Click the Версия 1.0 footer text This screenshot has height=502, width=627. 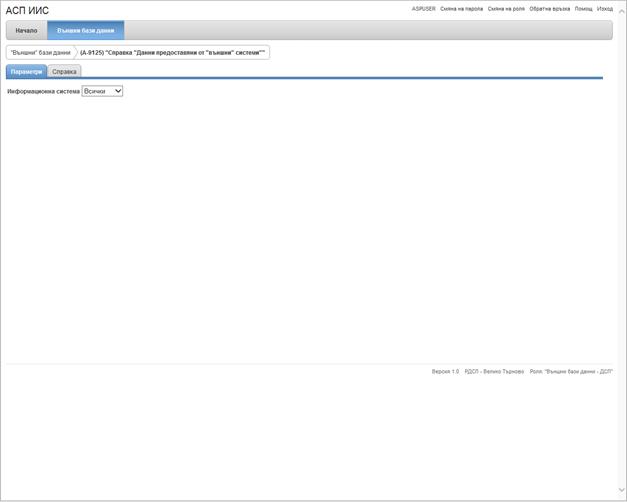tap(445, 372)
